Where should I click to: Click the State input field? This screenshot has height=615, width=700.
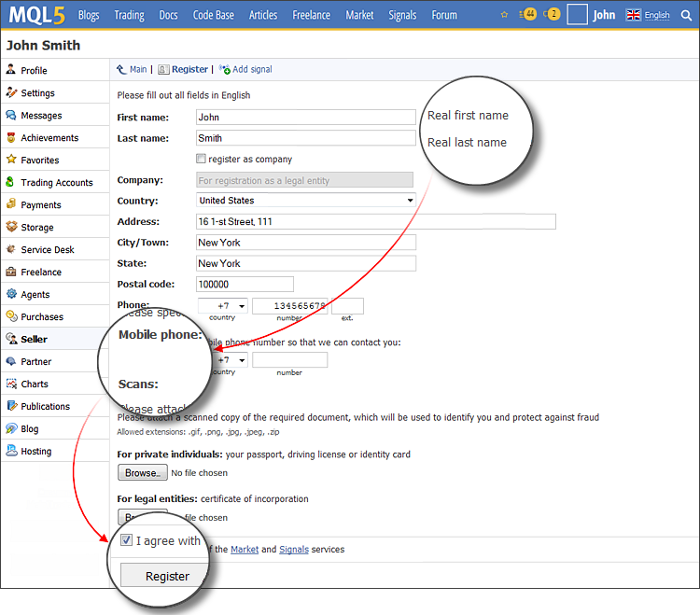(x=306, y=263)
